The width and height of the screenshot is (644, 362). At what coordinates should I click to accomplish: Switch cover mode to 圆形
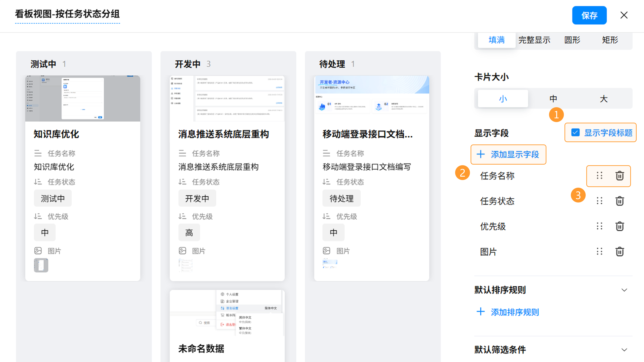pos(572,40)
